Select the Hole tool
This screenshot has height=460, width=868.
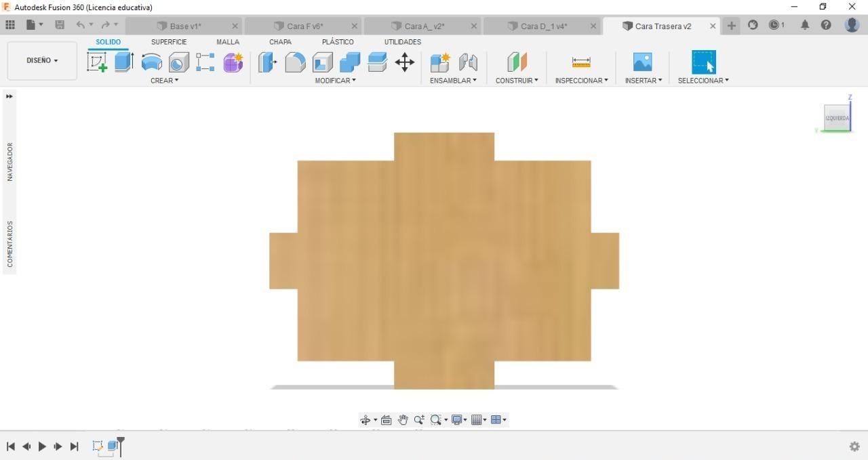point(178,63)
